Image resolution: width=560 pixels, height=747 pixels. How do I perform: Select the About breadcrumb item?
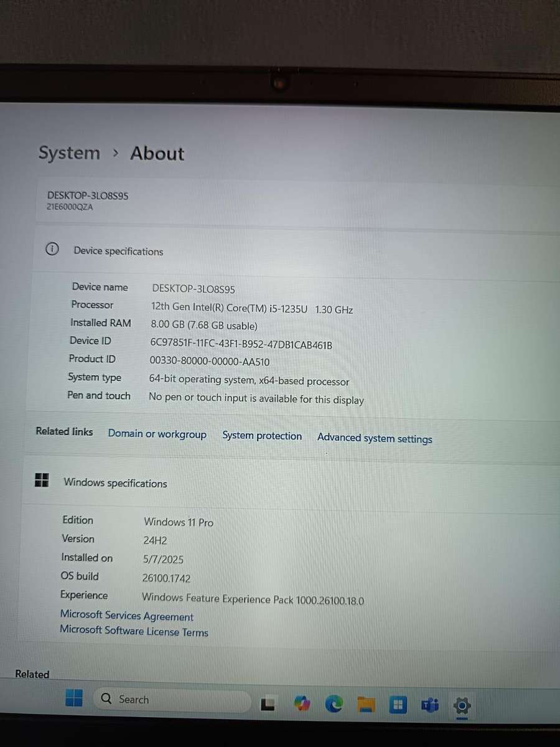click(157, 153)
